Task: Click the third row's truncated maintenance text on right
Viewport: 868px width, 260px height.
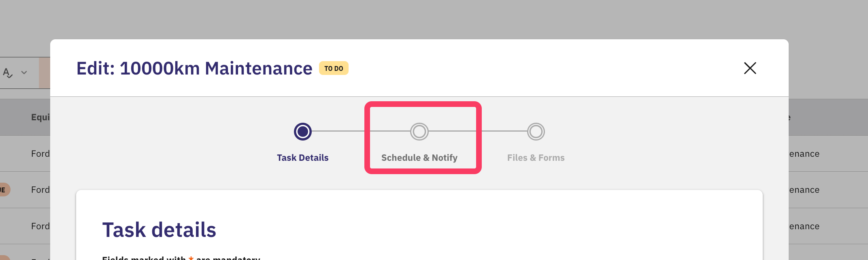Action: 804,226
